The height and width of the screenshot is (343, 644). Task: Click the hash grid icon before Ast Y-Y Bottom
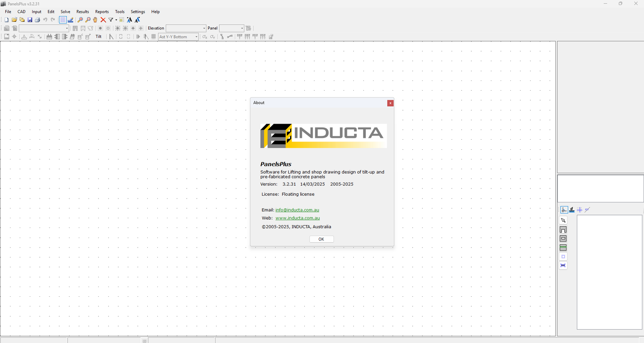pos(153,37)
